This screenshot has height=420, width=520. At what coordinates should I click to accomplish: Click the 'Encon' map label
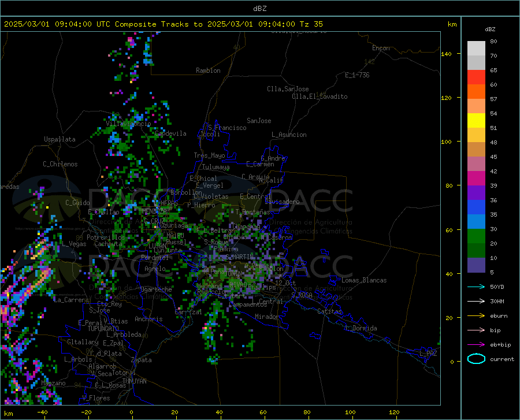click(381, 48)
